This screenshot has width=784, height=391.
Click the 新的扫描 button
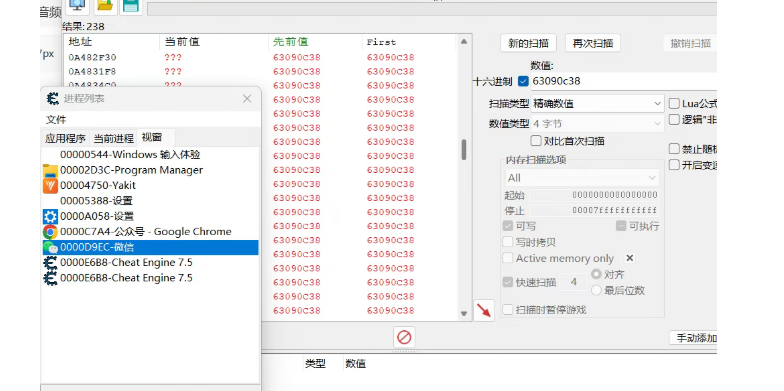528,44
